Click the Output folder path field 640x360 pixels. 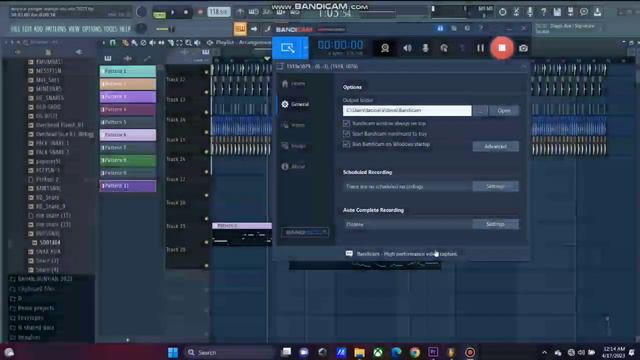pyautogui.click(x=407, y=111)
